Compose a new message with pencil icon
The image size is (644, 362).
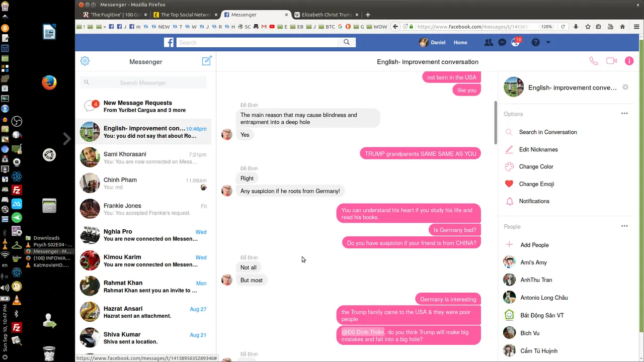coord(207,61)
